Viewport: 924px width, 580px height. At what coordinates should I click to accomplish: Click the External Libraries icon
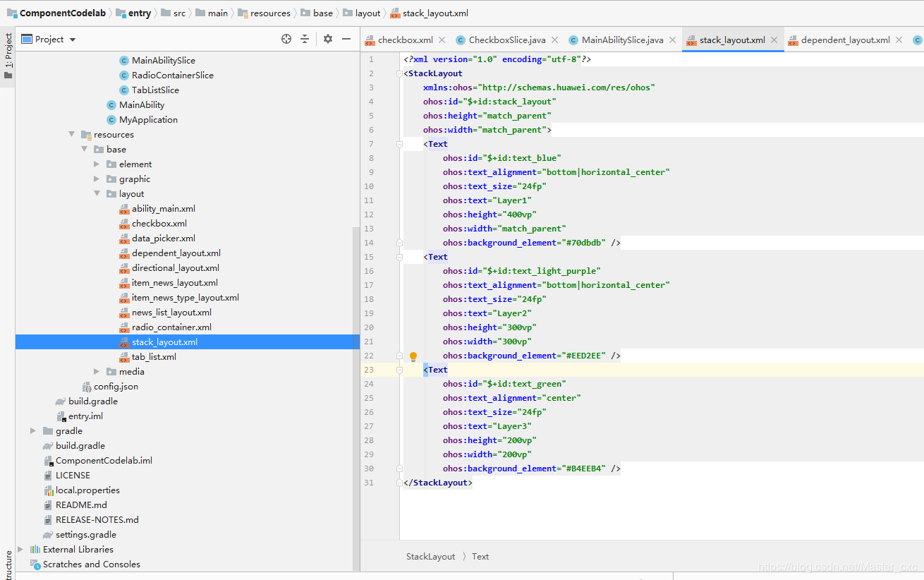coord(35,550)
